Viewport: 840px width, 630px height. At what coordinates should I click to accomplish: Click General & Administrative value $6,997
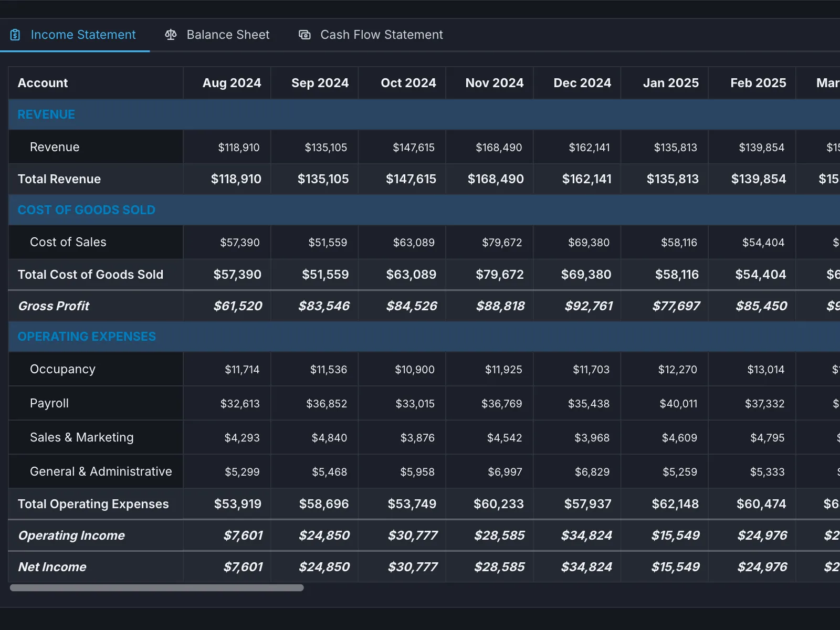pos(505,472)
